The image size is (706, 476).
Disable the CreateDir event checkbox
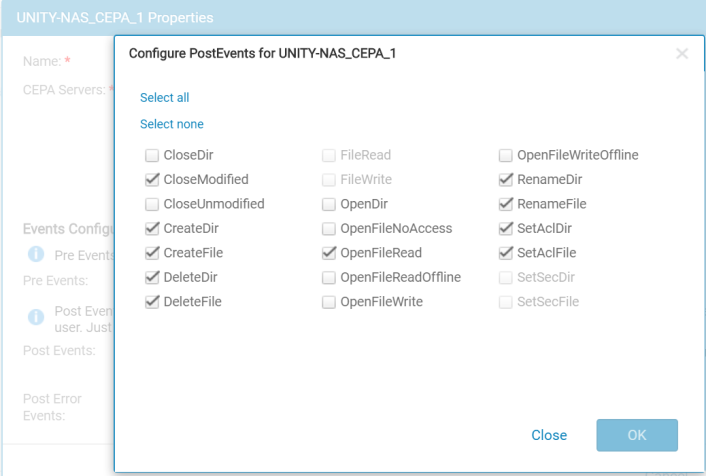(x=152, y=228)
